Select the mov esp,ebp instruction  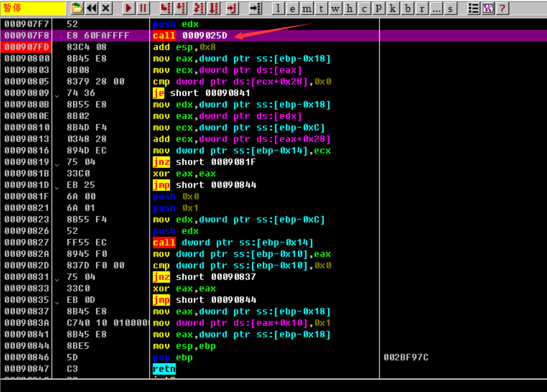click(x=184, y=346)
